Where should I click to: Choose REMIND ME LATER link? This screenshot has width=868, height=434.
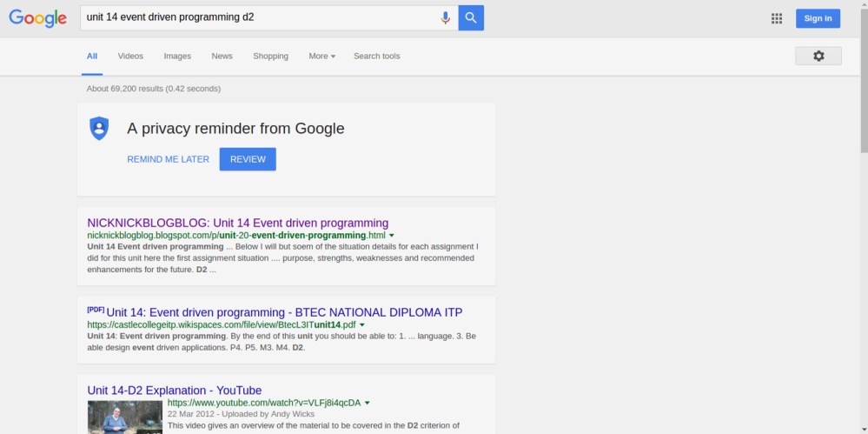168,159
